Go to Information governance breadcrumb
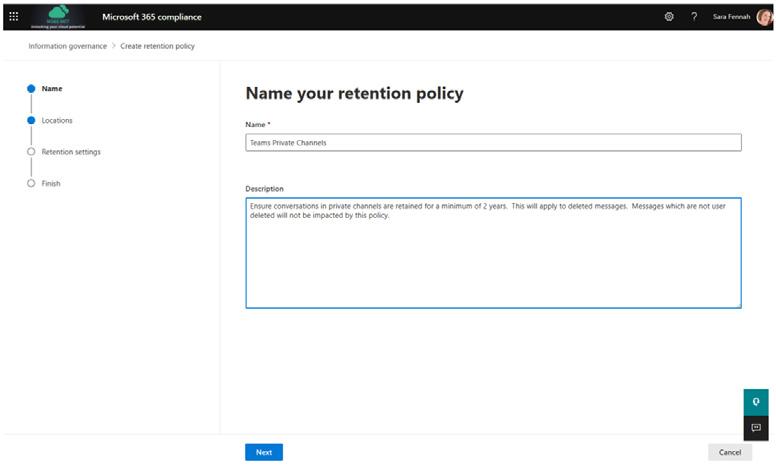Screen dimensions: 776x468 [67, 46]
